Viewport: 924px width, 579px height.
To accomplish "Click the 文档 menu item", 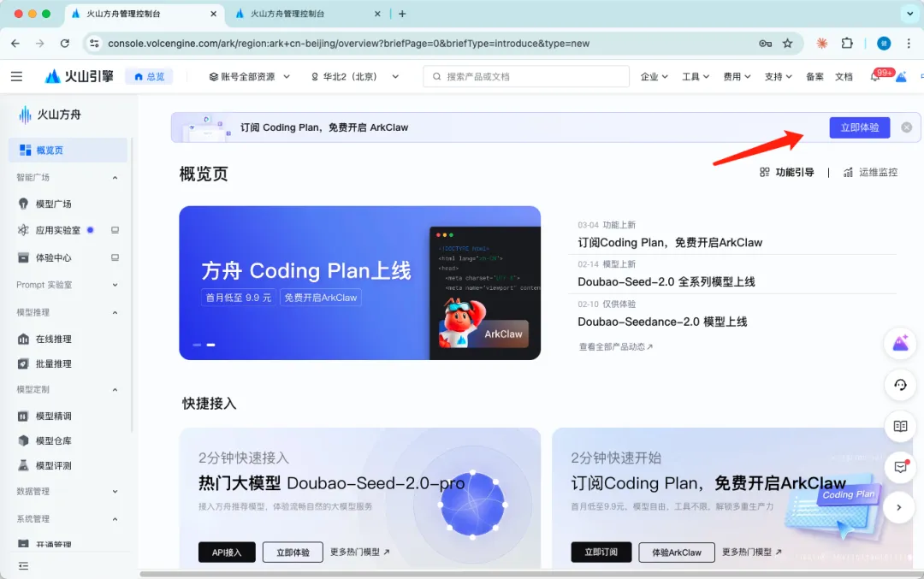I will pos(844,77).
